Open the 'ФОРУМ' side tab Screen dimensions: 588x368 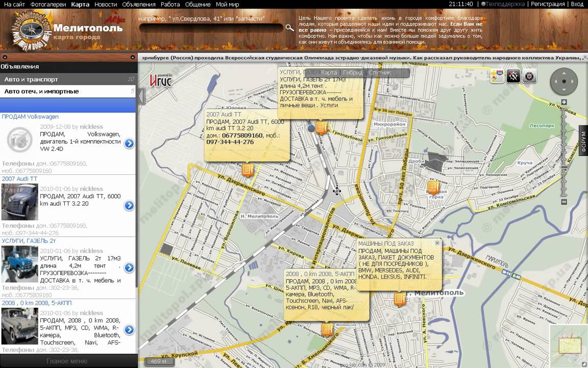[583, 142]
